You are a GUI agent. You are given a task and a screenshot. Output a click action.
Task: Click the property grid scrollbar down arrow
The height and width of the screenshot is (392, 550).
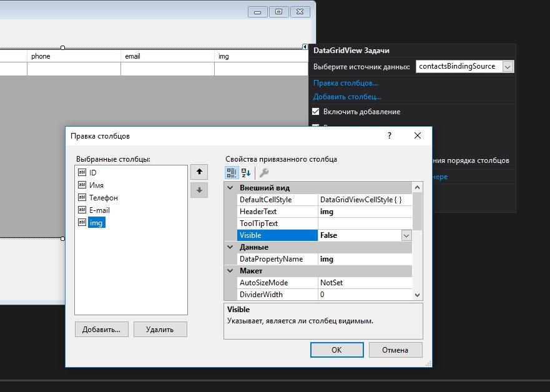tap(417, 295)
